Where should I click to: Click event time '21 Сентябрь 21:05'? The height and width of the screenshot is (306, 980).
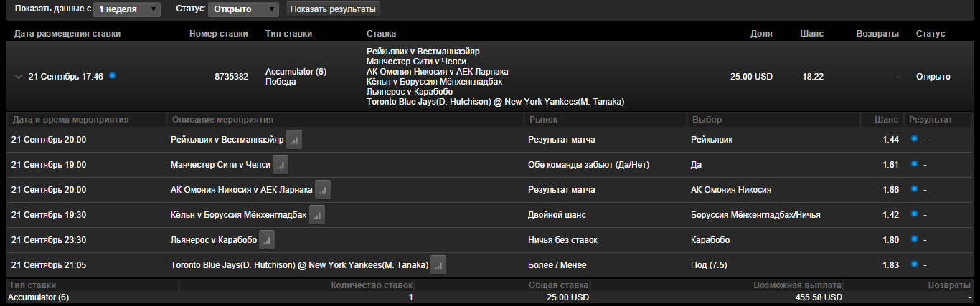(x=49, y=265)
